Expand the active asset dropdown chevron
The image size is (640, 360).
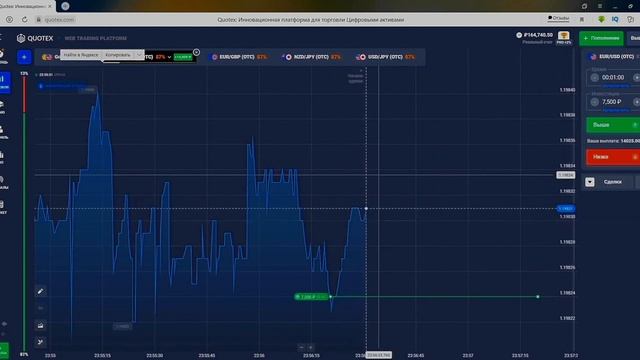point(169,57)
